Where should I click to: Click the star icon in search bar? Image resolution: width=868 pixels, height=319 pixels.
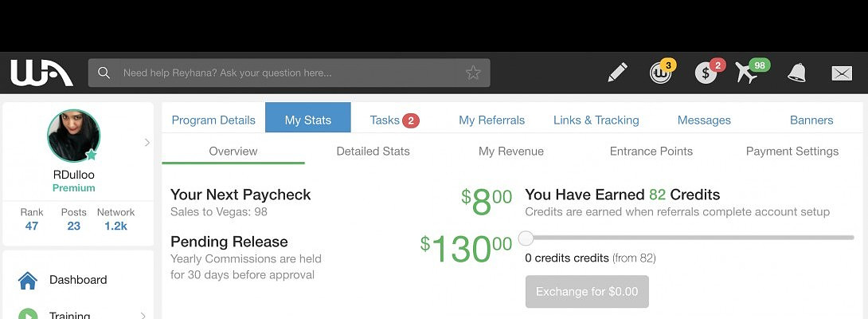click(x=473, y=73)
